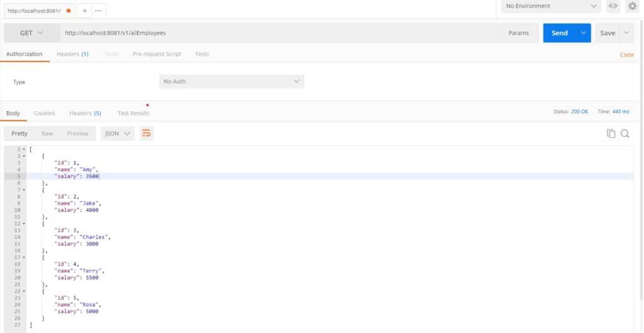Copy response body with the copy icon
The width and height of the screenshot is (644, 333).
coord(610,133)
